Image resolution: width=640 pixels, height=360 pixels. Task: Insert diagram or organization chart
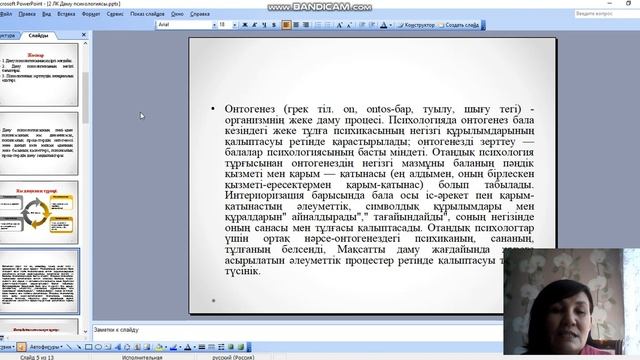tap(127, 347)
